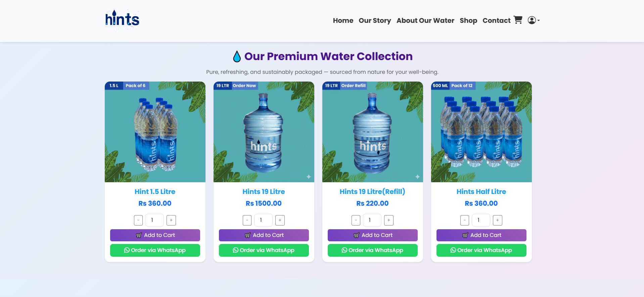
Task: Add Hint 1.5 Litre to cart
Action: [x=155, y=235]
